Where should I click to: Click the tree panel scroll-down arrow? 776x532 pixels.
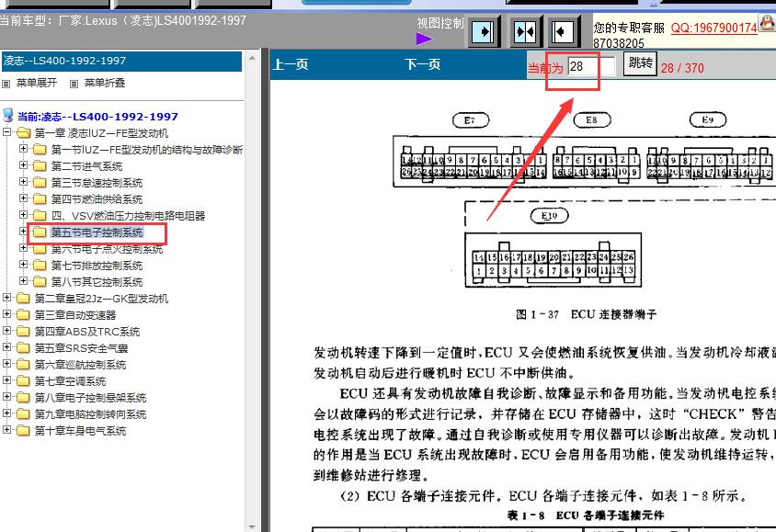click(x=253, y=527)
